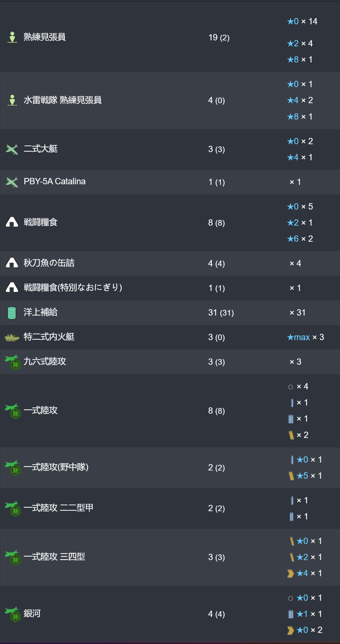
Task: Click the 31 (31) count for 洋上補給
Action: point(221,313)
